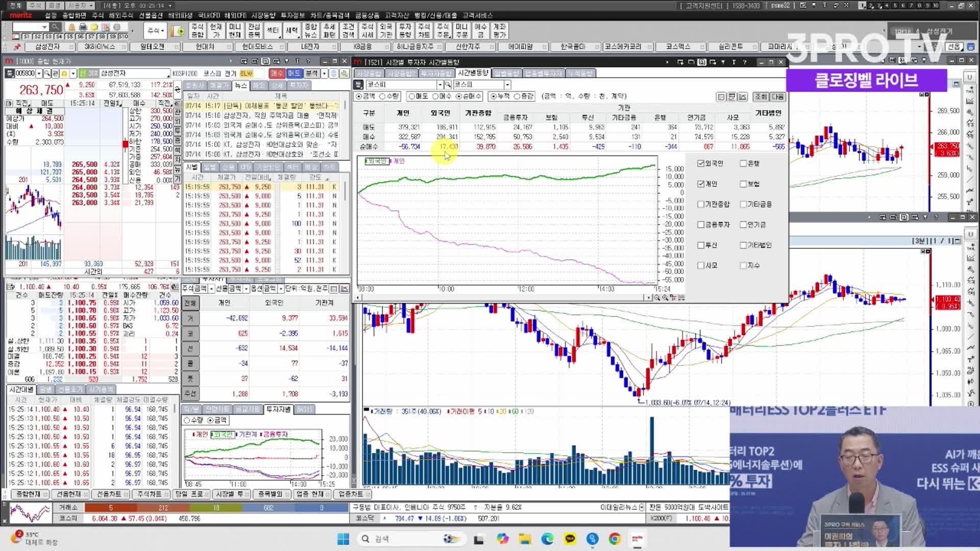The width and height of the screenshot is (980, 551).
Task: Open the 005930 stock code dropdown
Action: pyautogui.click(x=39, y=73)
